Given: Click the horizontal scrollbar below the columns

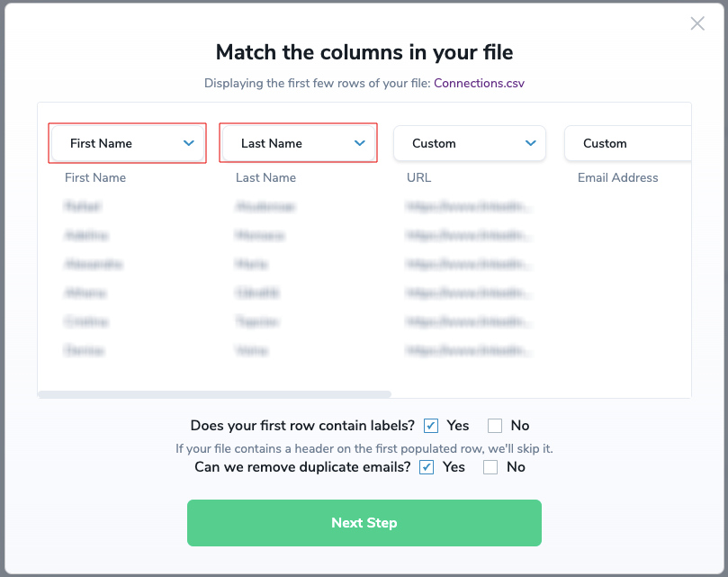Looking at the screenshot, I should pos(214,393).
